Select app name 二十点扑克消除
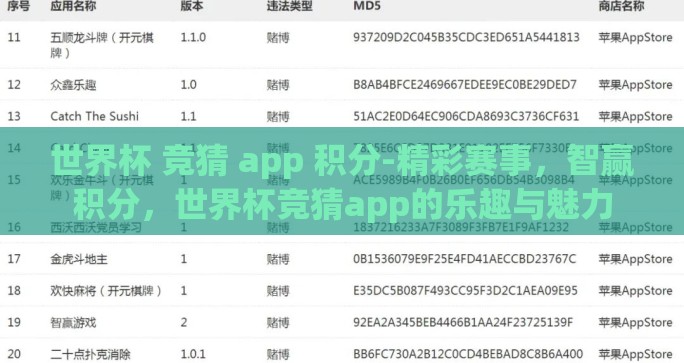Screen dimensions: 684x363 pyautogui.click(x=90, y=354)
